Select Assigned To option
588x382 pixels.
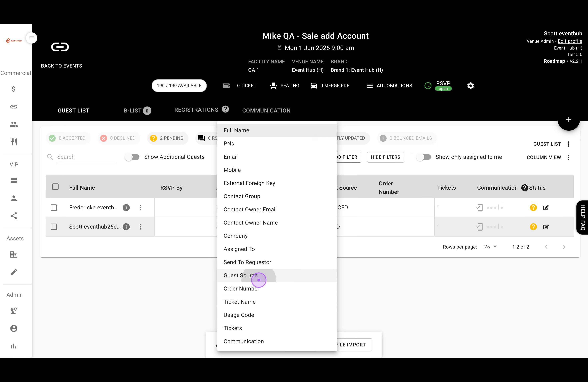(x=277, y=249)
